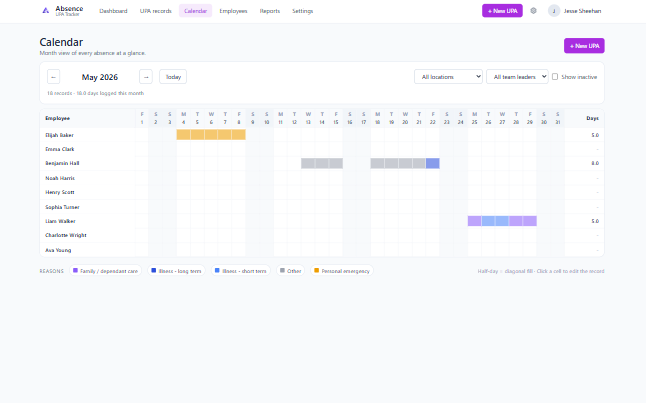This screenshot has height=403, width=646.
Task: Click Charlotte Wright employee name
Action: tap(66, 235)
